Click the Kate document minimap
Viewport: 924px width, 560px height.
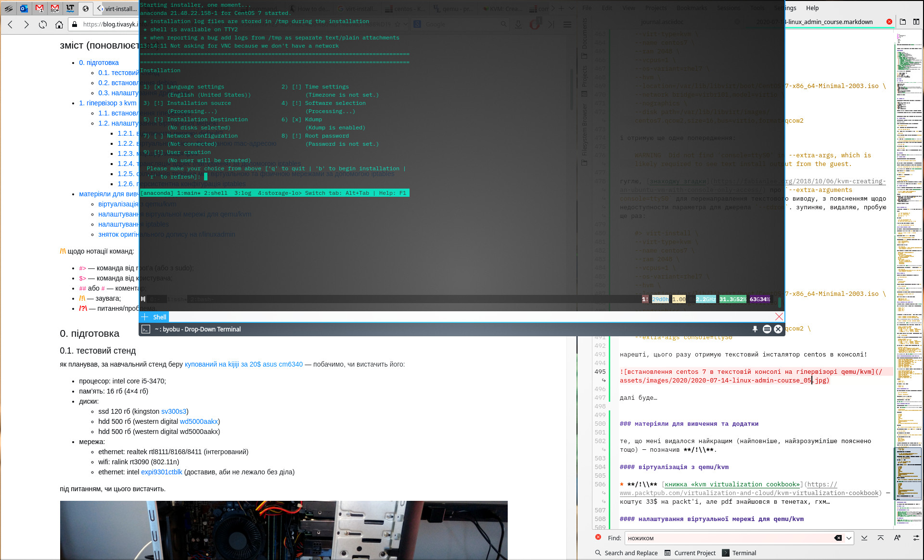coord(908,279)
